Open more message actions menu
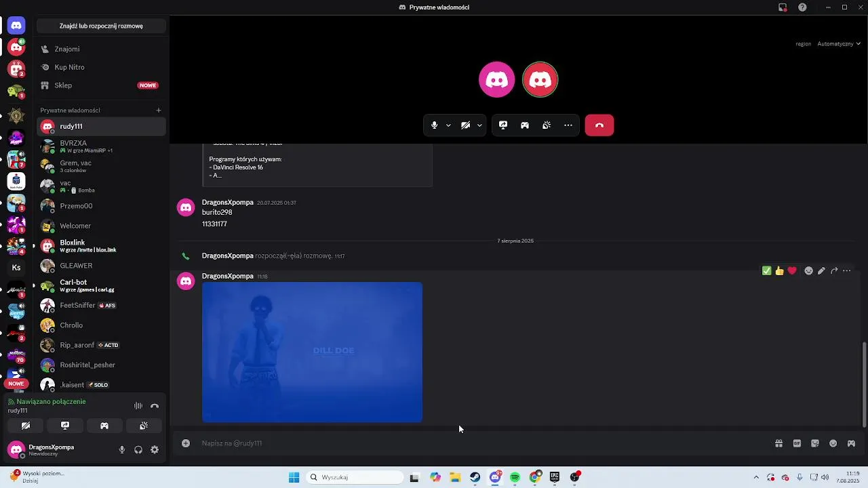Screen dimensions: 868x488 pyautogui.click(x=846, y=271)
